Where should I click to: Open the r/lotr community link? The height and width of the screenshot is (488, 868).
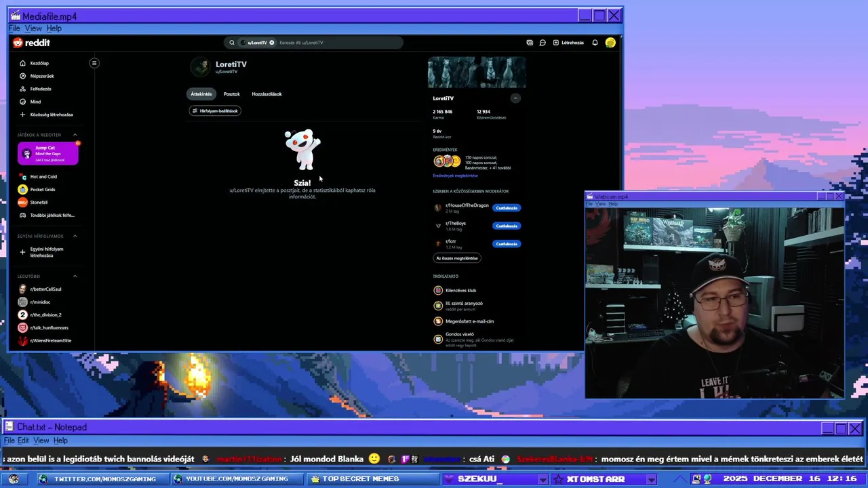(451, 241)
